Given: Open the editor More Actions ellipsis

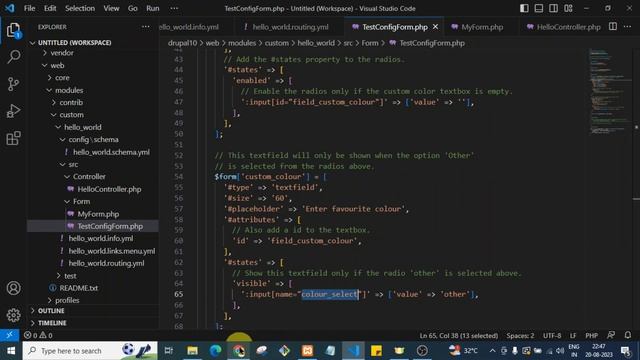Looking at the screenshot, I should point(627,27).
